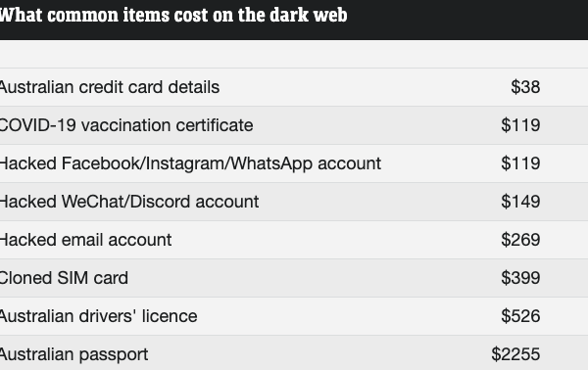Click the table title about dark web costs
588x370 pixels.
173,15
